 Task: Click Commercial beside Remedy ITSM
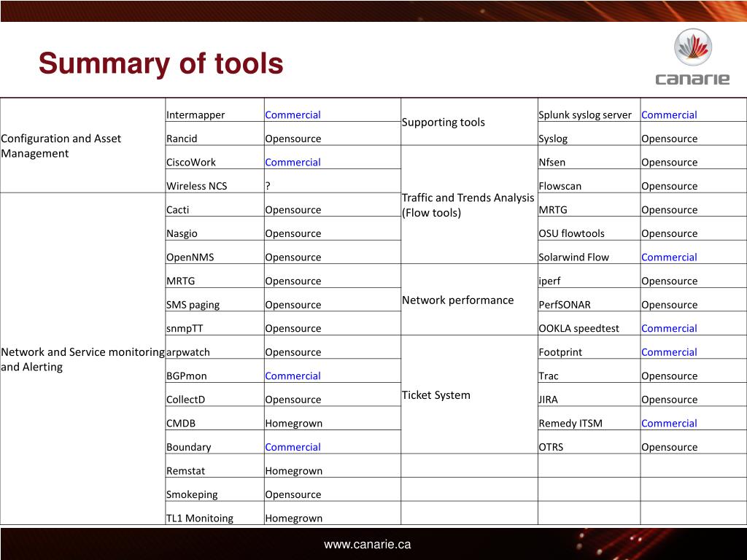point(669,424)
